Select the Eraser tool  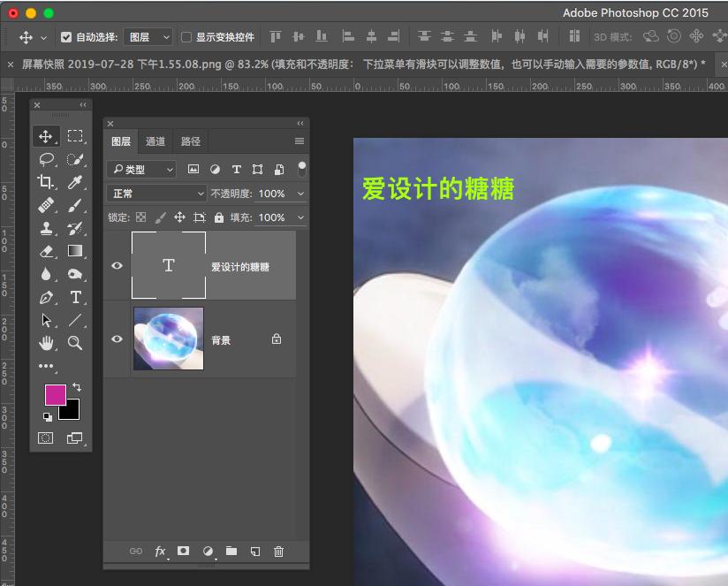click(x=47, y=250)
